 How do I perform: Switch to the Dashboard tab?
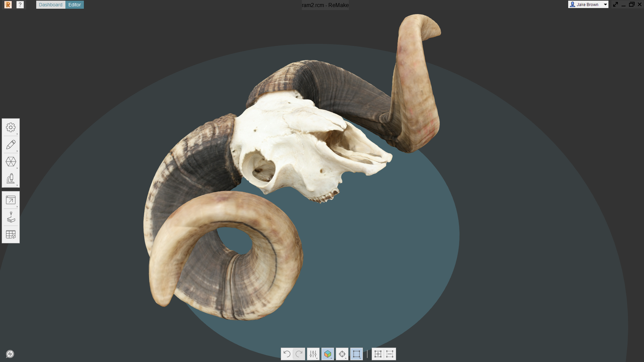pos(51,5)
